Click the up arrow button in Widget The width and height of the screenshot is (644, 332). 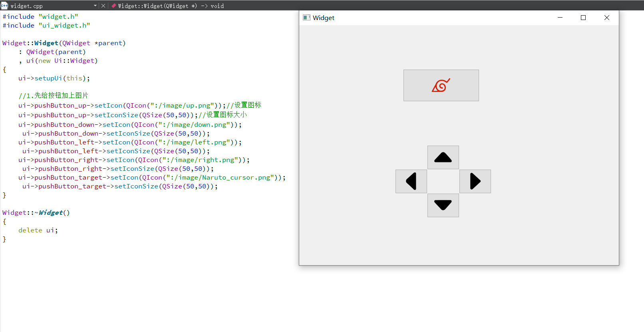[x=443, y=157]
